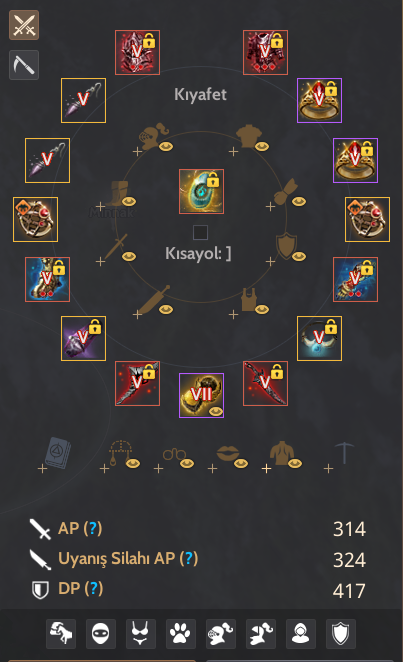This screenshot has height=662, width=403.
Task: Select the crossed swords combat equipment tab
Action: coord(24,25)
